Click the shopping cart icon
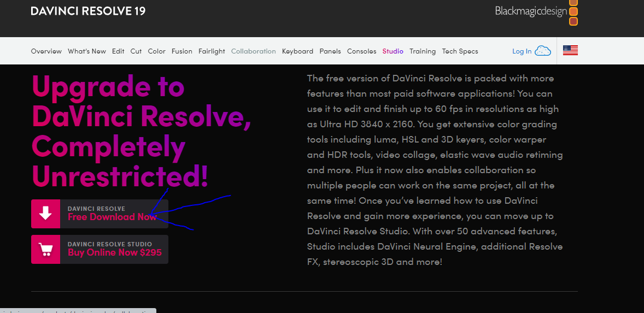Image resolution: width=644 pixels, height=313 pixels. click(45, 250)
